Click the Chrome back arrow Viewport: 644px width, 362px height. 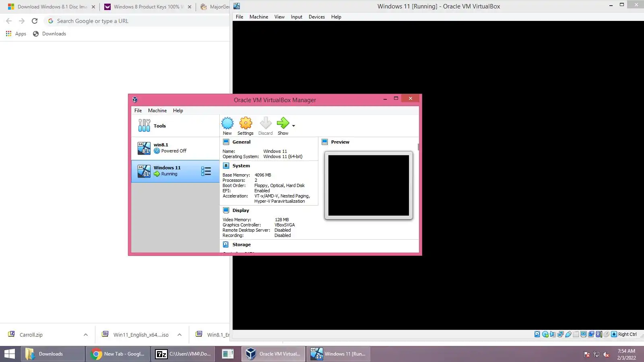point(9,21)
